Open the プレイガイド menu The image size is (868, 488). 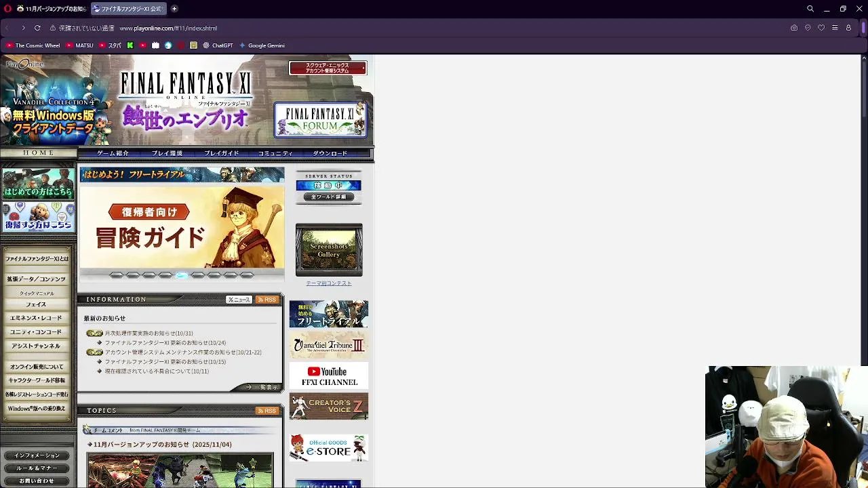click(x=221, y=153)
